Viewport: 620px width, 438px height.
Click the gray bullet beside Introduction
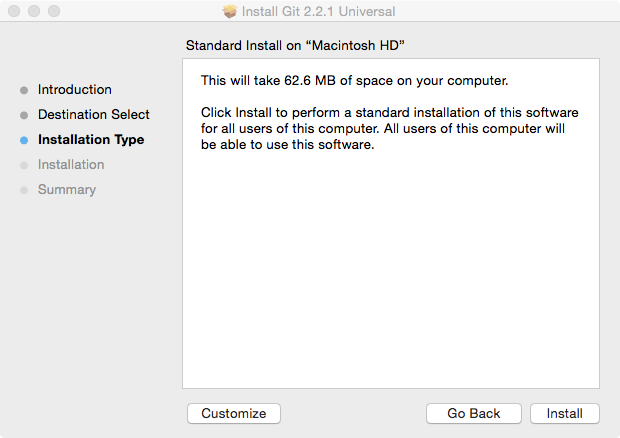click(24, 90)
